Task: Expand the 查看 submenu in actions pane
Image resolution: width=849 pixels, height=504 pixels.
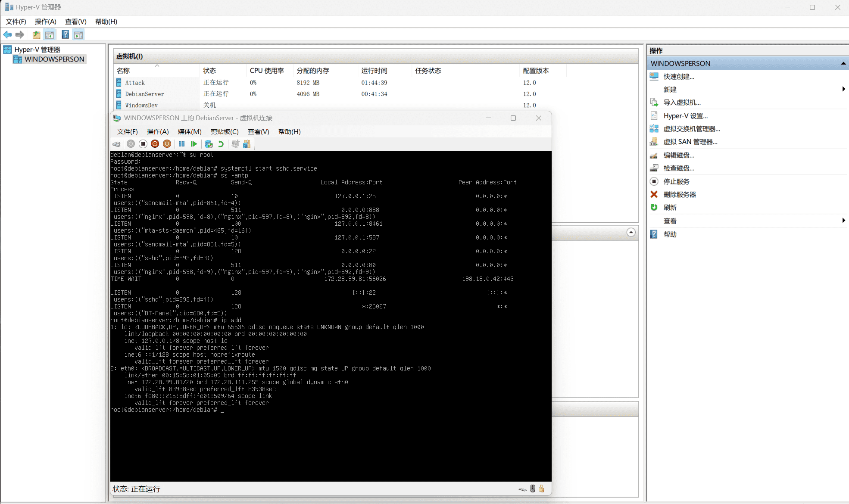Action: click(x=843, y=221)
